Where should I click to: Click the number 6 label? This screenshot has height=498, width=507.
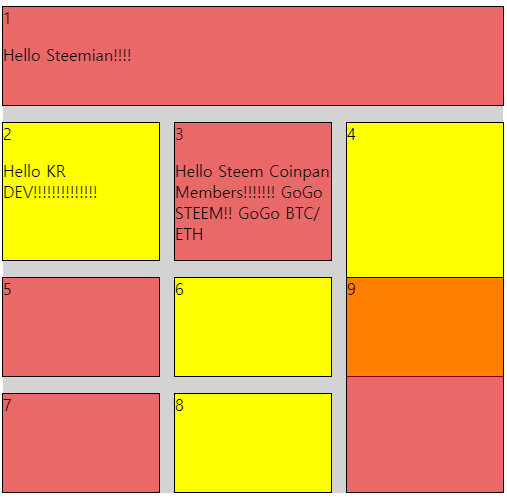click(x=179, y=289)
